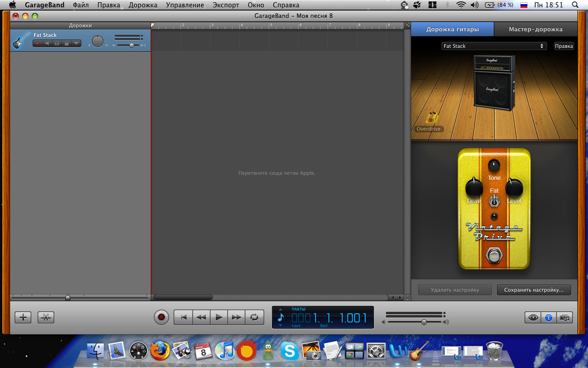Flip the Fat switch on pedal
Image resolution: width=588 pixels, height=368 pixels.
tap(494, 201)
